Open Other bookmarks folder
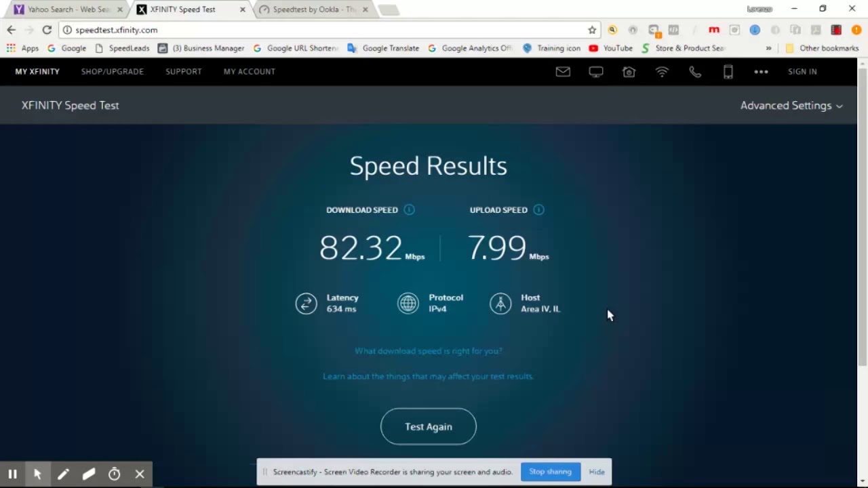868x488 pixels. (822, 48)
